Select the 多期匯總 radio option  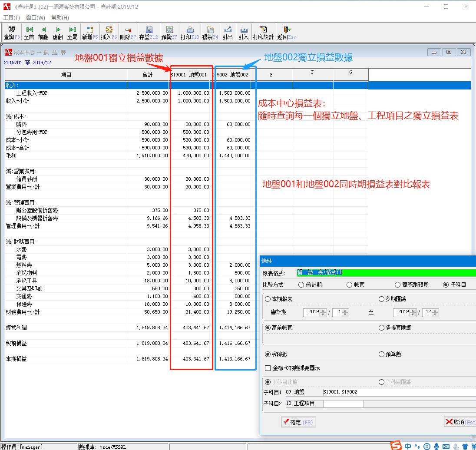click(382, 299)
